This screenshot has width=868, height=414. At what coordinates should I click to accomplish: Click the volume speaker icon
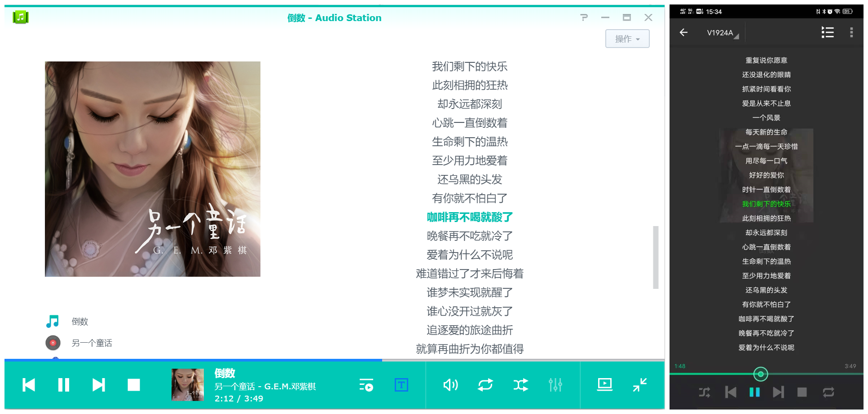click(x=450, y=385)
